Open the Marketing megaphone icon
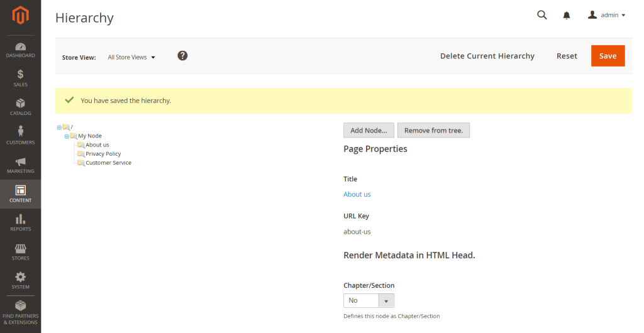 point(20,161)
